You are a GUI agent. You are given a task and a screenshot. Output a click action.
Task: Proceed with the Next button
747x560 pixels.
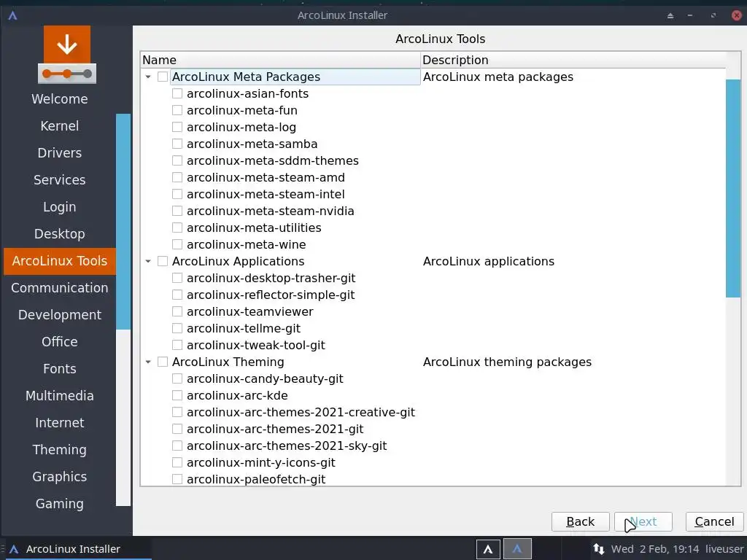[x=643, y=522]
